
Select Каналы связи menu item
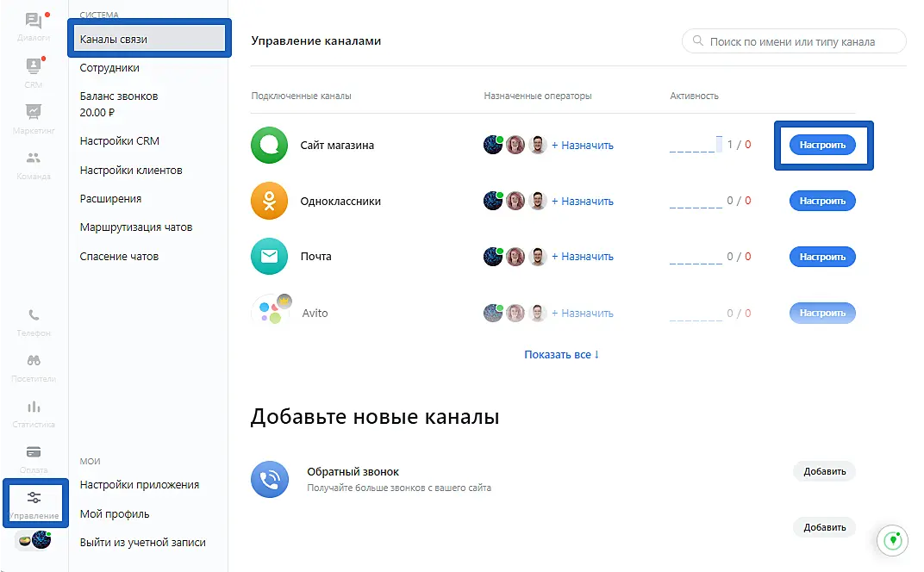coord(148,40)
